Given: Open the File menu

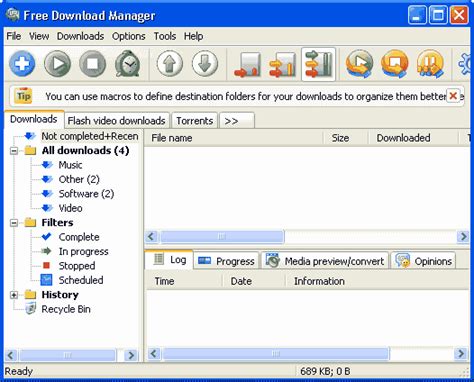Looking at the screenshot, I should 14,36.
